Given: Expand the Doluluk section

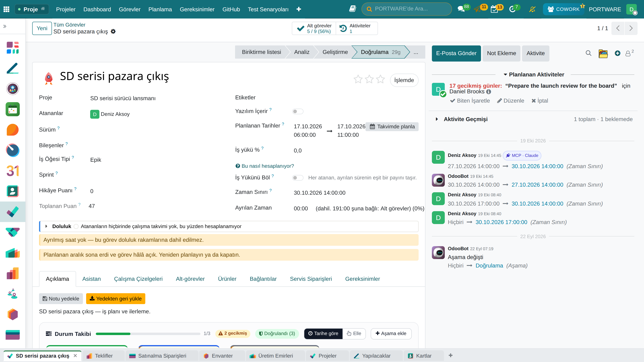Looking at the screenshot, I should tap(46, 226).
